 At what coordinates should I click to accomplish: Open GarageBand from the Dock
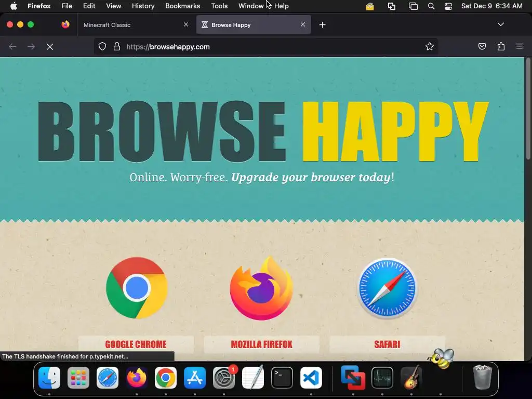coord(411,378)
